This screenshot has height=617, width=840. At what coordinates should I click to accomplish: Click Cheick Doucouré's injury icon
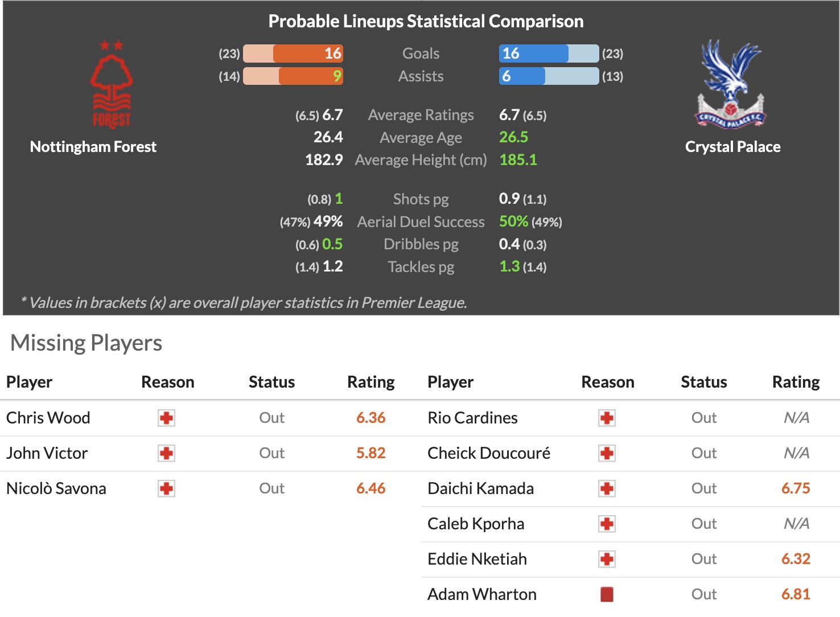[x=607, y=454]
